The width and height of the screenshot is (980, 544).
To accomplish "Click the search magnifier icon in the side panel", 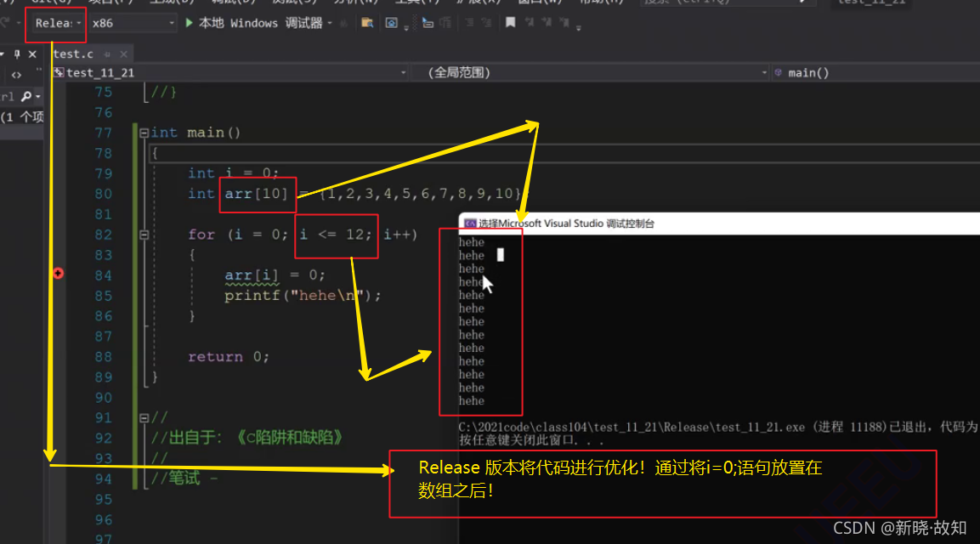I will tap(26, 96).
